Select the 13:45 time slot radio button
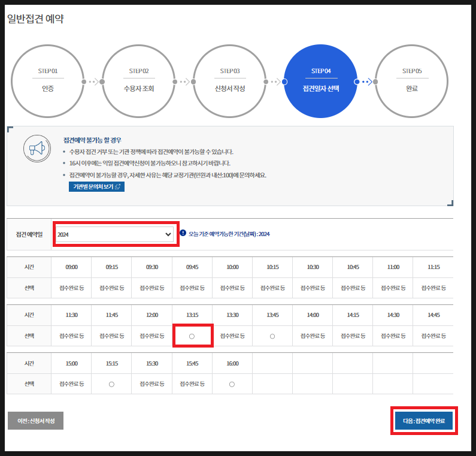 [x=272, y=336]
